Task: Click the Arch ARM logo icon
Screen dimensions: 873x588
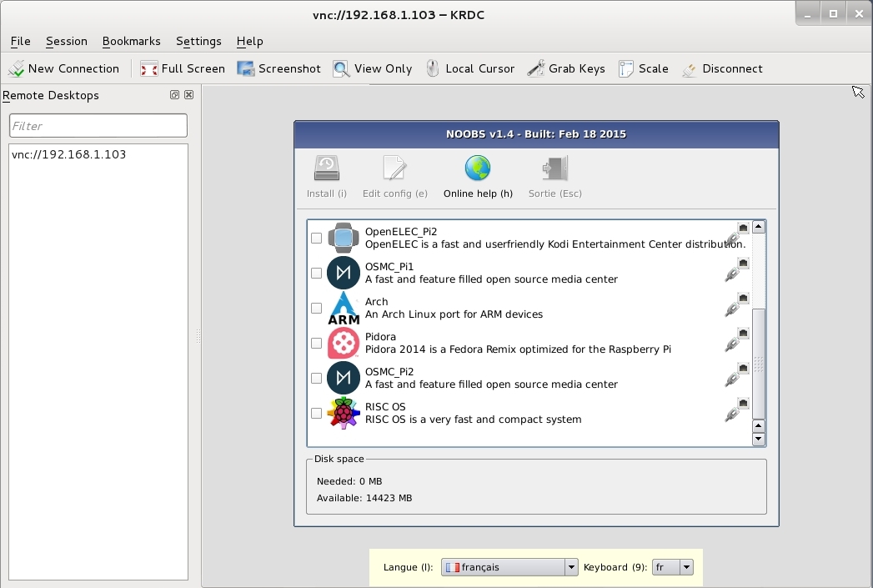Action: (x=343, y=308)
